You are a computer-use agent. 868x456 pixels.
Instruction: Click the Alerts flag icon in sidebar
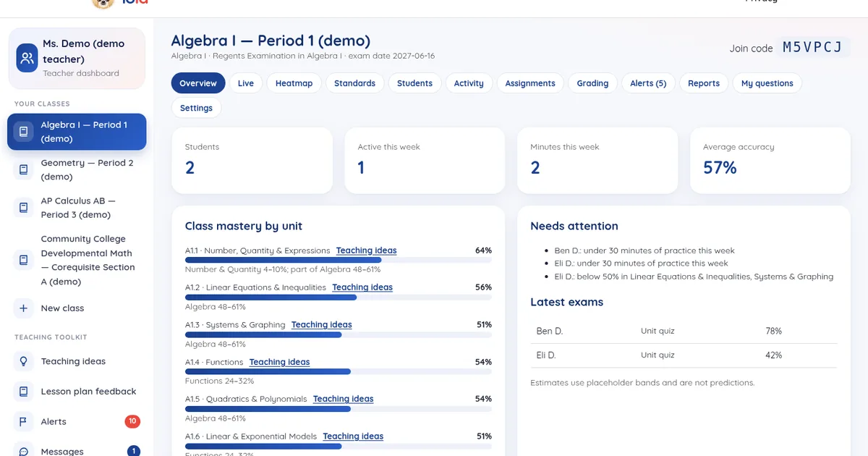coord(24,421)
